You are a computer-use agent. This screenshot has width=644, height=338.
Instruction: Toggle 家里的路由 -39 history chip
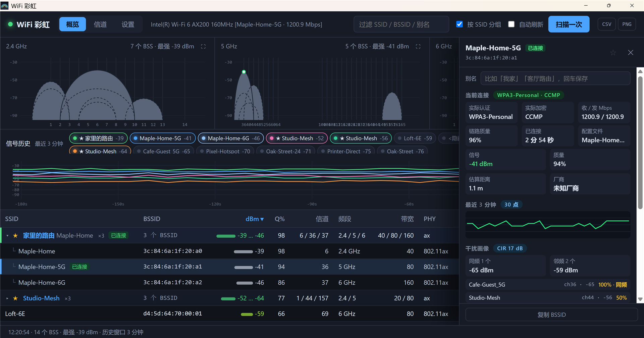click(98, 138)
